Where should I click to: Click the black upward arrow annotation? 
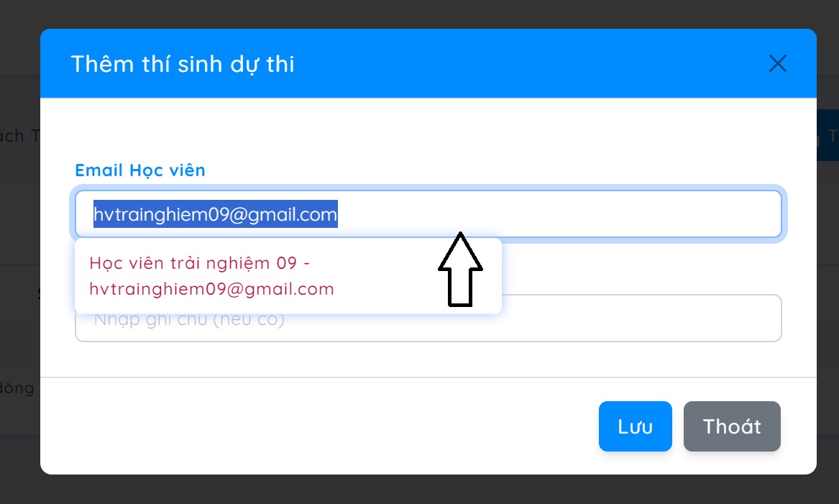click(460, 269)
